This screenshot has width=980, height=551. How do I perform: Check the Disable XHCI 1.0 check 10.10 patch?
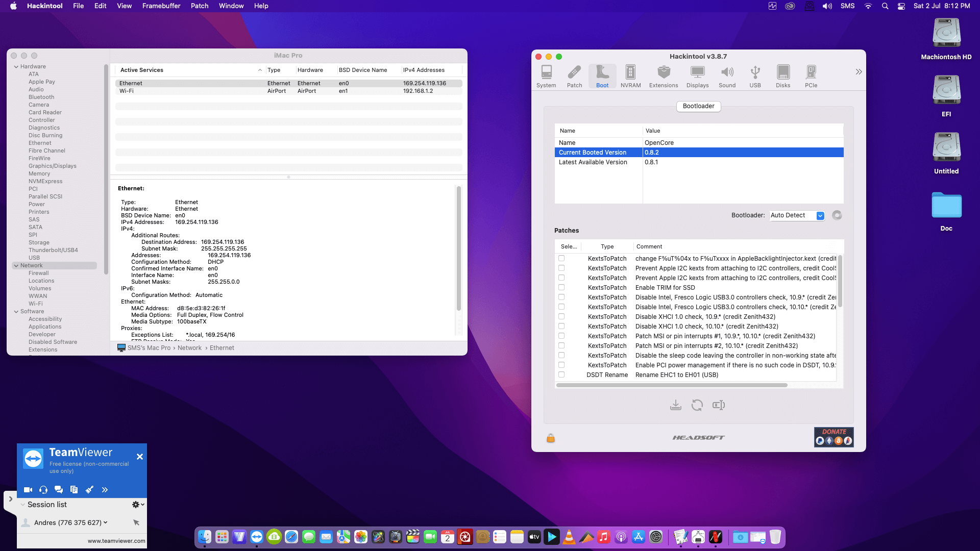(x=561, y=326)
